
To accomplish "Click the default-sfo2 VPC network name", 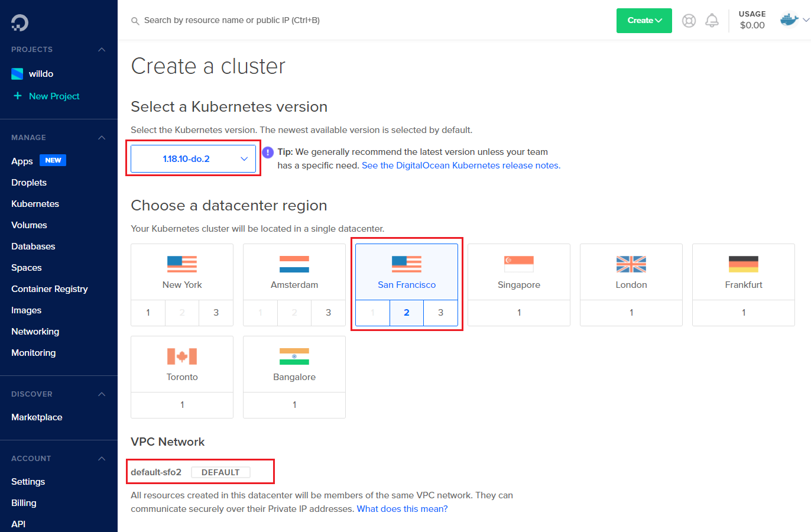I will click(x=156, y=472).
